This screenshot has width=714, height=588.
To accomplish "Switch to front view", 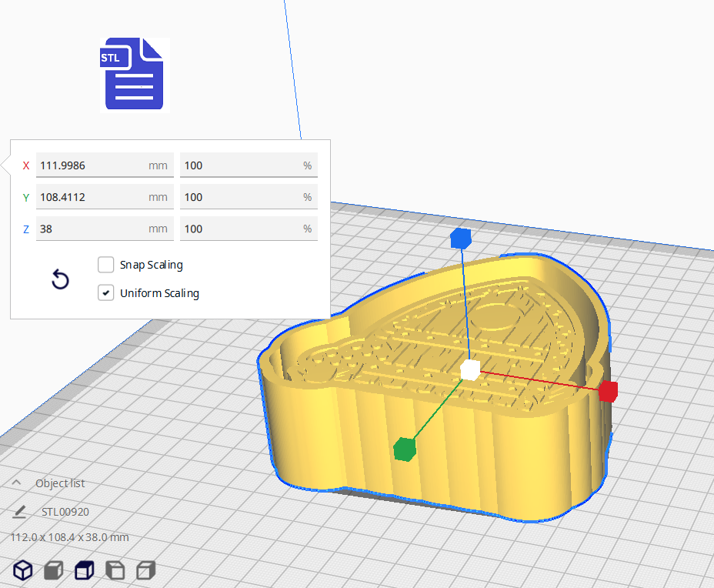I will [x=52, y=570].
